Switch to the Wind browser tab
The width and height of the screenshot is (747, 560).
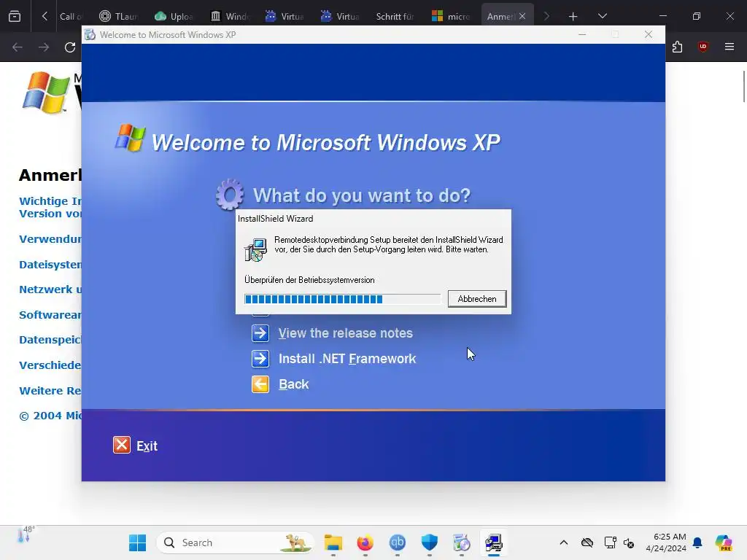[x=229, y=16]
